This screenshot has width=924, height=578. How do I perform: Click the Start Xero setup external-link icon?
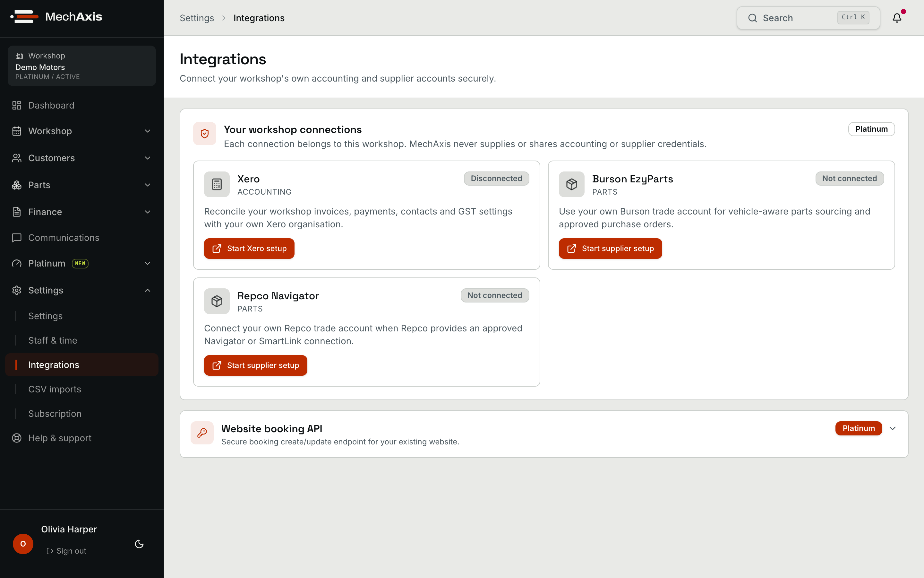click(x=217, y=249)
